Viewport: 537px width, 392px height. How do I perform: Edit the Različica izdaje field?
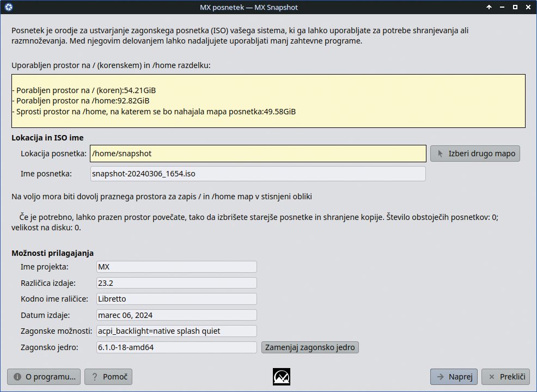tap(176, 283)
